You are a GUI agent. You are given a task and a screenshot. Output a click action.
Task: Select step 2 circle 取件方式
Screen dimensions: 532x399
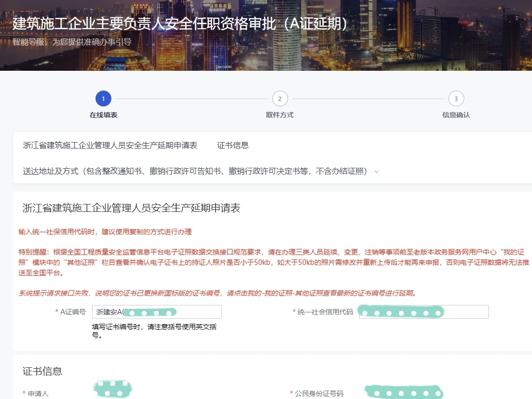pyautogui.click(x=280, y=99)
